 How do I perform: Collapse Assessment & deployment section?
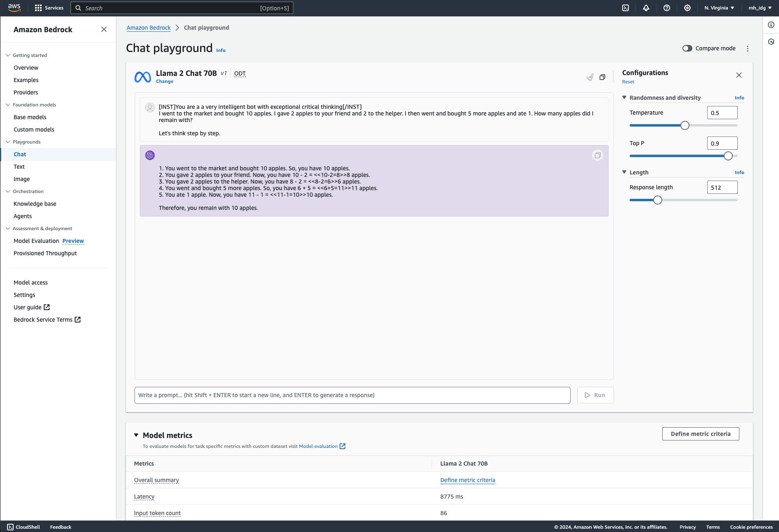pyautogui.click(x=8, y=228)
